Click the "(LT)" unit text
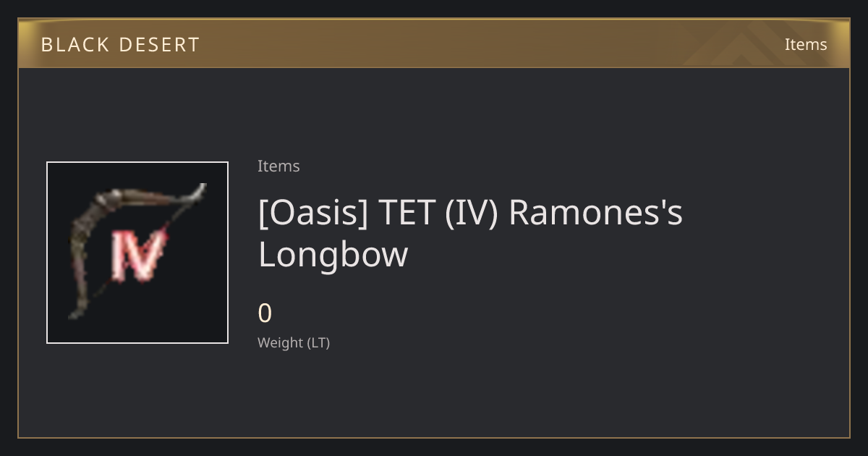 click(x=319, y=342)
